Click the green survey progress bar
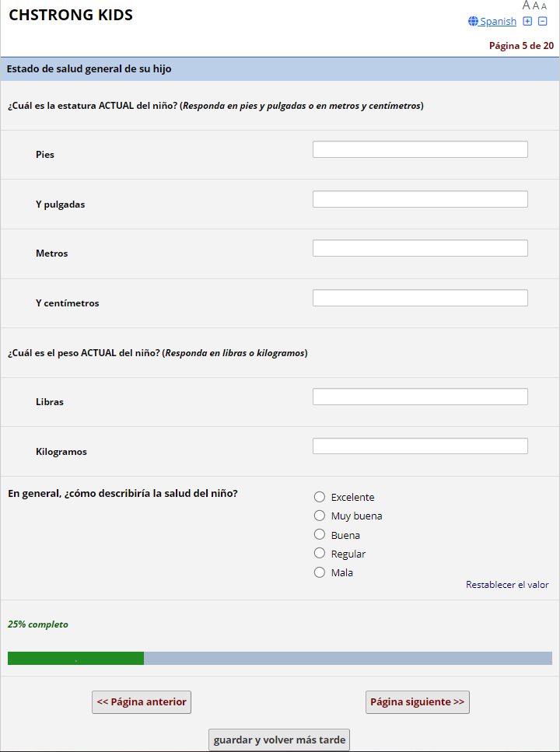This screenshot has height=752, width=560. point(76,659)
